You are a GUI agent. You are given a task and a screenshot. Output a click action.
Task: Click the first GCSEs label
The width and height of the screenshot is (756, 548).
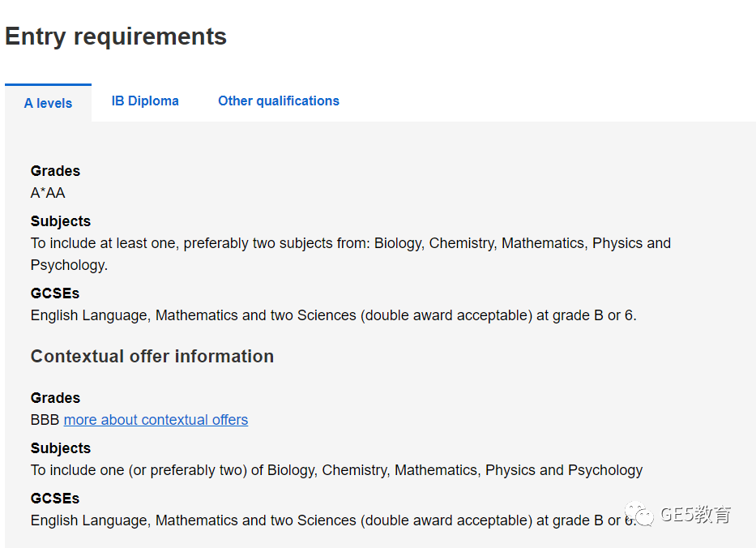click(55, 293)
